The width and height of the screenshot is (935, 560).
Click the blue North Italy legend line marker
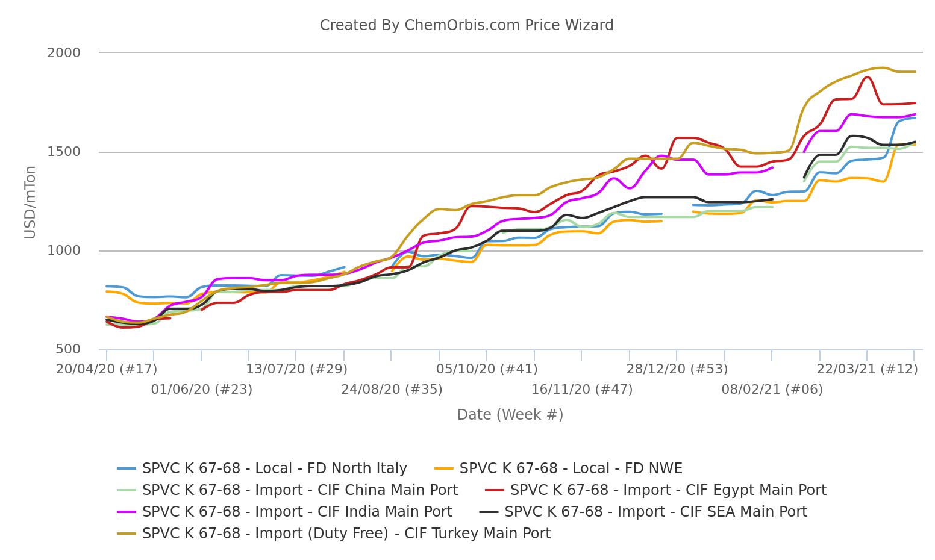click(x=127, y=468)
